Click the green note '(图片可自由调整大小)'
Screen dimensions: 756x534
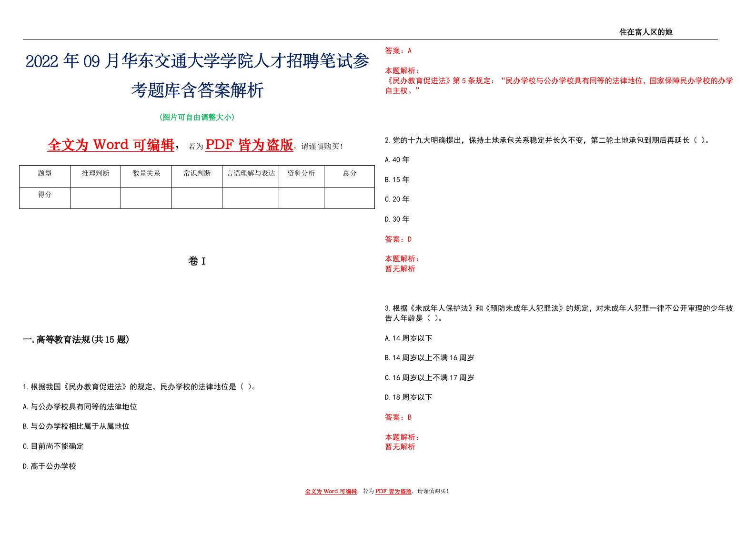click(x=197, y=117)
